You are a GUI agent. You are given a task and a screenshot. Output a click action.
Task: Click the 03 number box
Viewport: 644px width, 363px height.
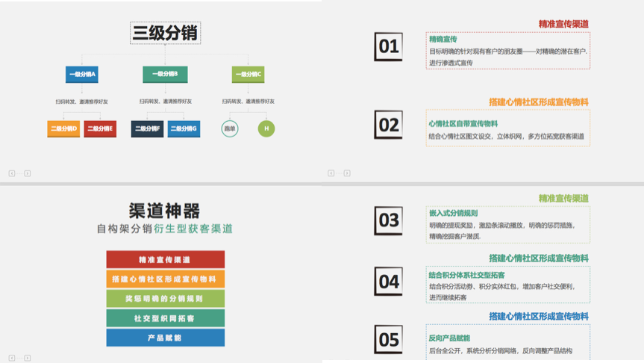(389, 220)
